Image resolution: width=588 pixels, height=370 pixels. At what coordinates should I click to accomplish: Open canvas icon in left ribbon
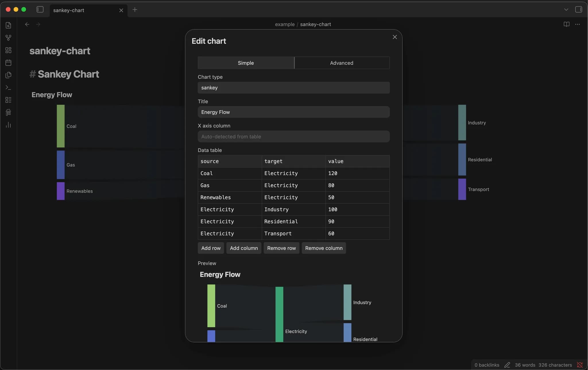(x=8, y=50)
